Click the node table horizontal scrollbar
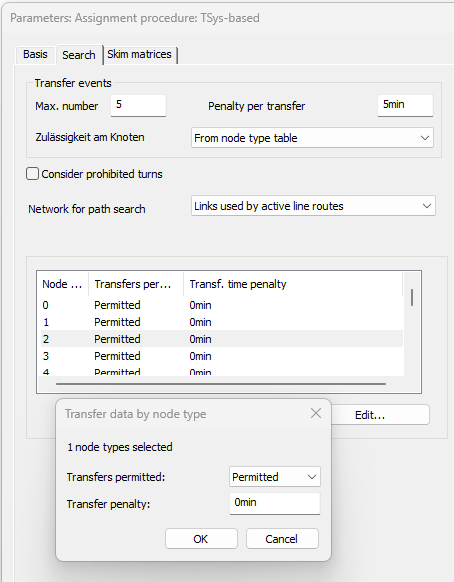The height and width of the screenshot is (582, 454). pos(221,384)
